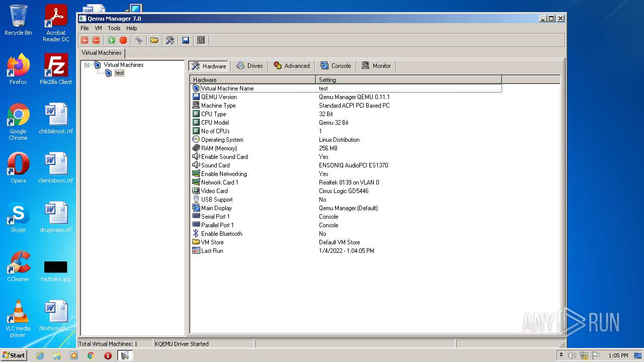Click the Main Display icon

pyautogui.click(x=196, y=208)
